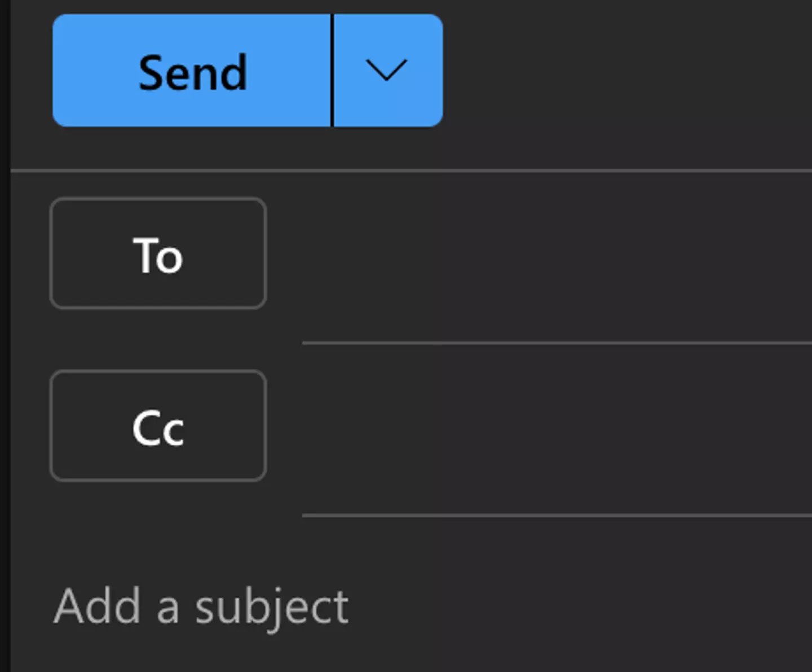
Task: Click the Add a subject placeholder text
Action: point(201,607)
